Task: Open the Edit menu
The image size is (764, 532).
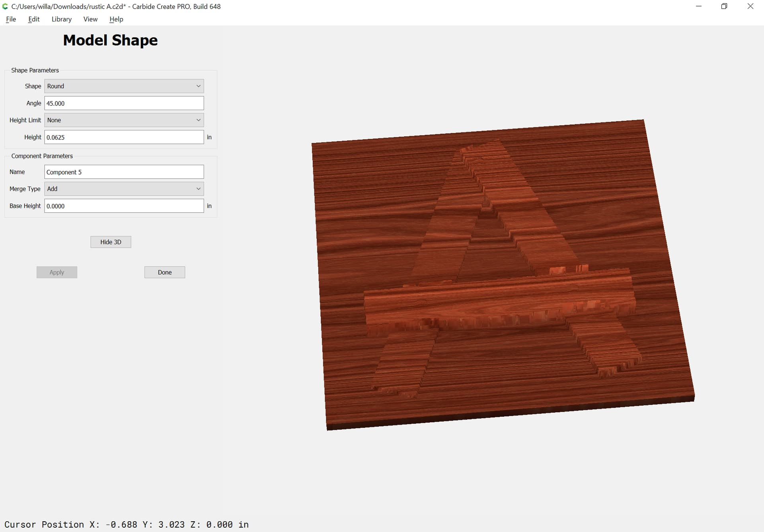Action: 34,19
